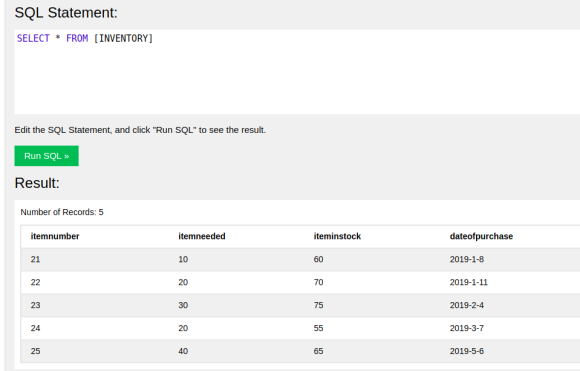Select the row with itemnumber 23

(x=300, y=305)
